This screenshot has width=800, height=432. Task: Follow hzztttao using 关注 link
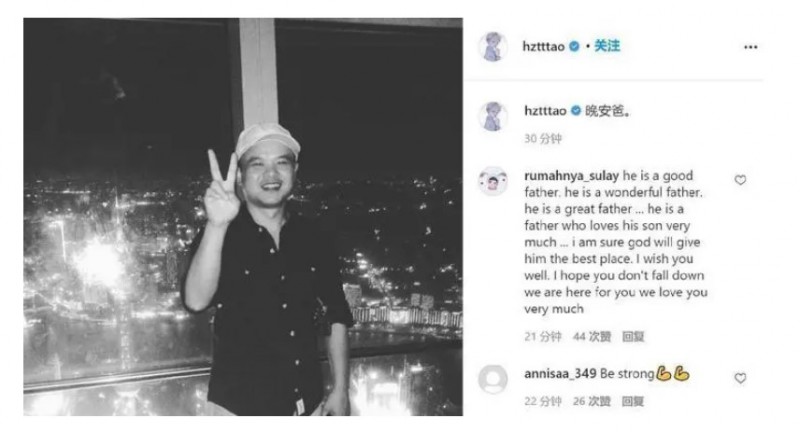tap(607, 46)
